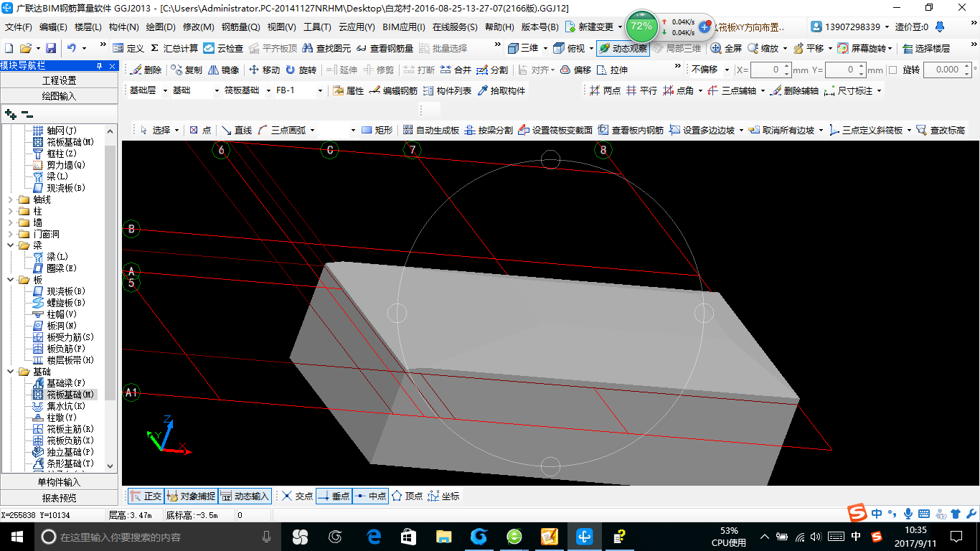Click the taskbar search box
Screen dimensions: 980x551
pyautogui.click(x=156, y=536)
